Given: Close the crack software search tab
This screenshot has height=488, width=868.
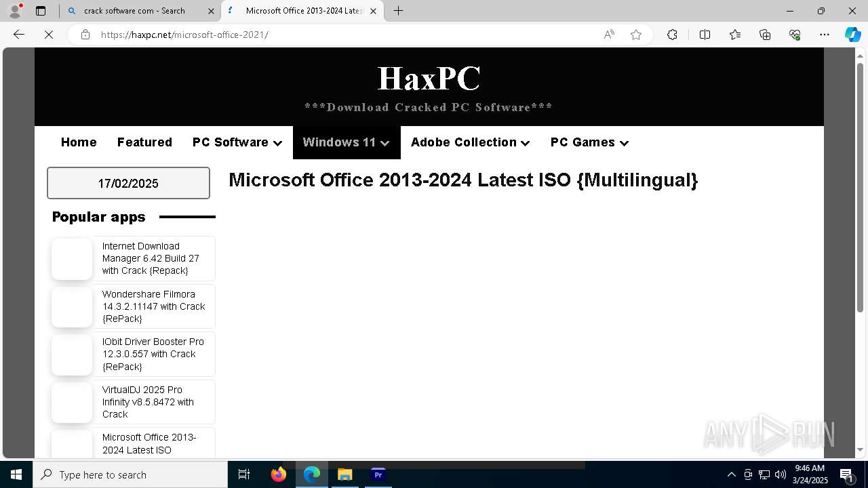Looking at the screenshot, I should point(211,11).
